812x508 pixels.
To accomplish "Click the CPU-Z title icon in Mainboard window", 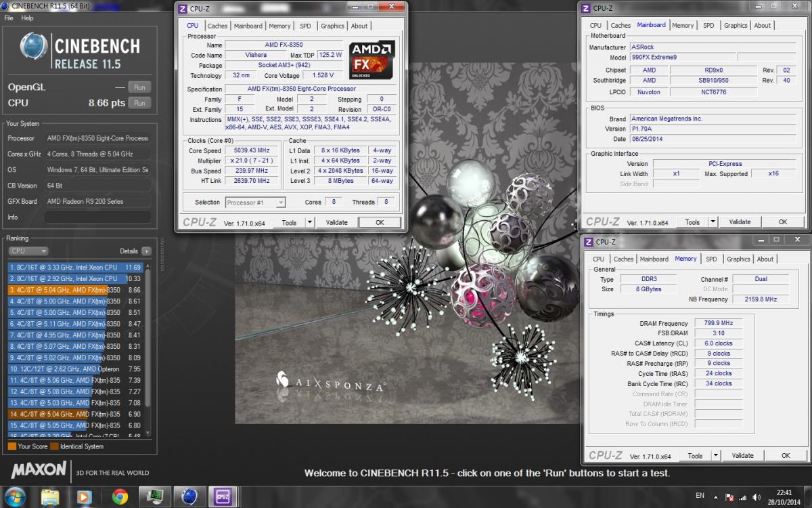I will [586, 8].
